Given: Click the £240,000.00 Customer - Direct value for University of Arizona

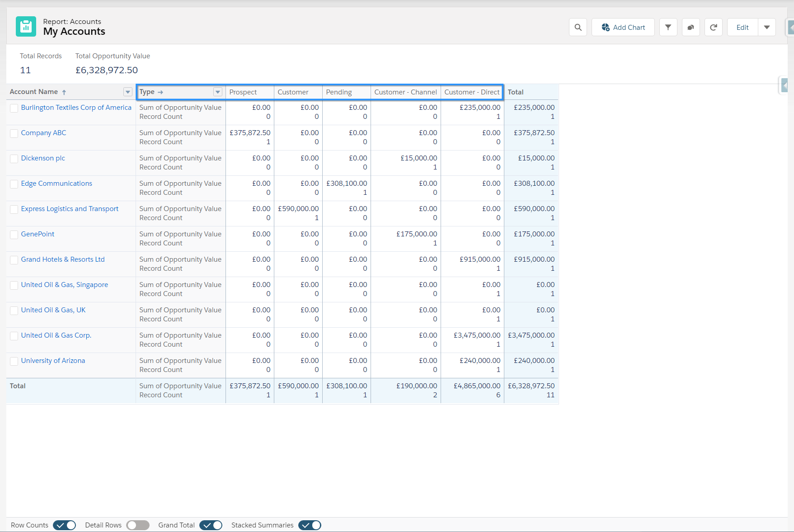Looking at the screenshot, I should (x=480, y=361).
